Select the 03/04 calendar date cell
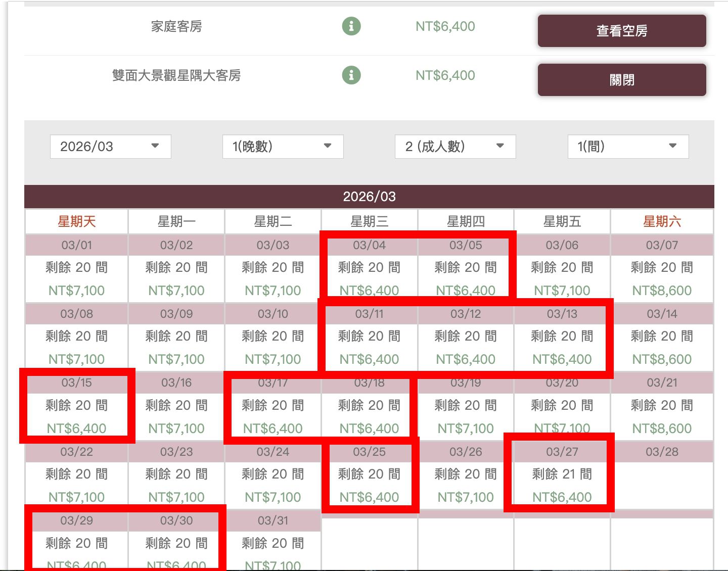The image size is (728, 571). pos(369,268)
